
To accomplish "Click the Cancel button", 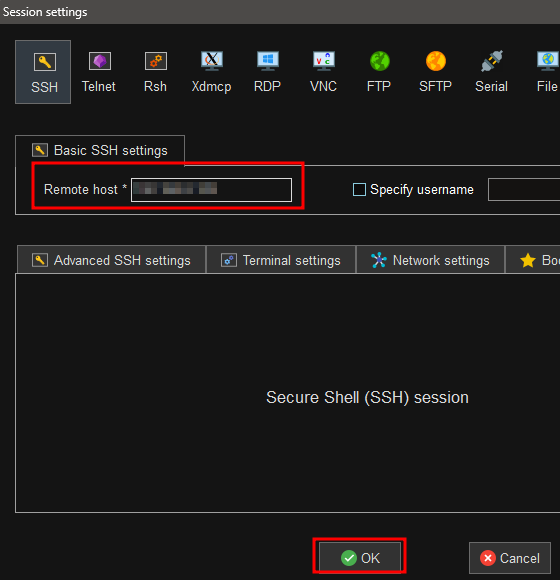I will coord(510,558).
